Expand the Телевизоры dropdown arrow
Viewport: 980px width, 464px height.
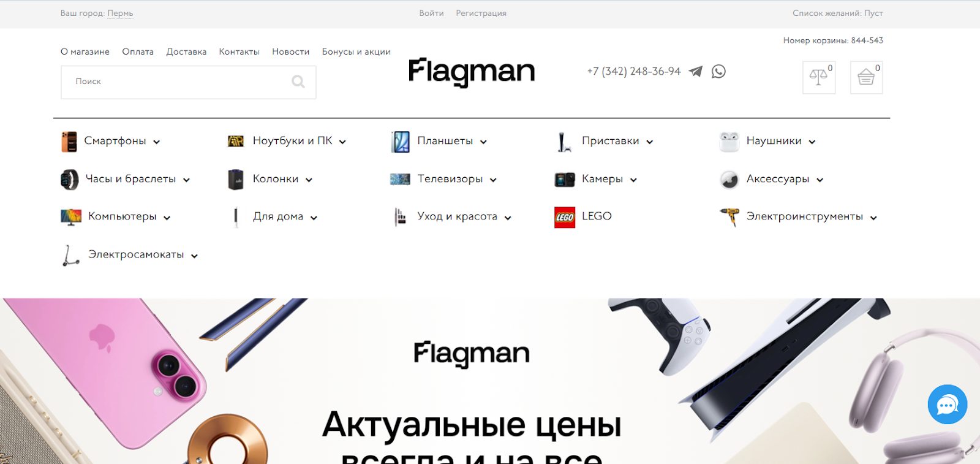(x=493, y=180)
